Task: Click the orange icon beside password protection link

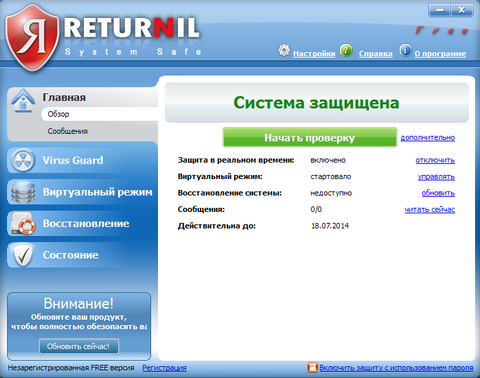Action: (x=313, y=367)
